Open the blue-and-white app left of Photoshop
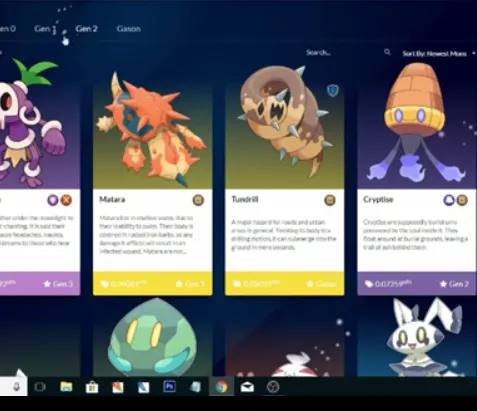The width and height of the screenshot is (477, 411). click(x=144, y=387)
